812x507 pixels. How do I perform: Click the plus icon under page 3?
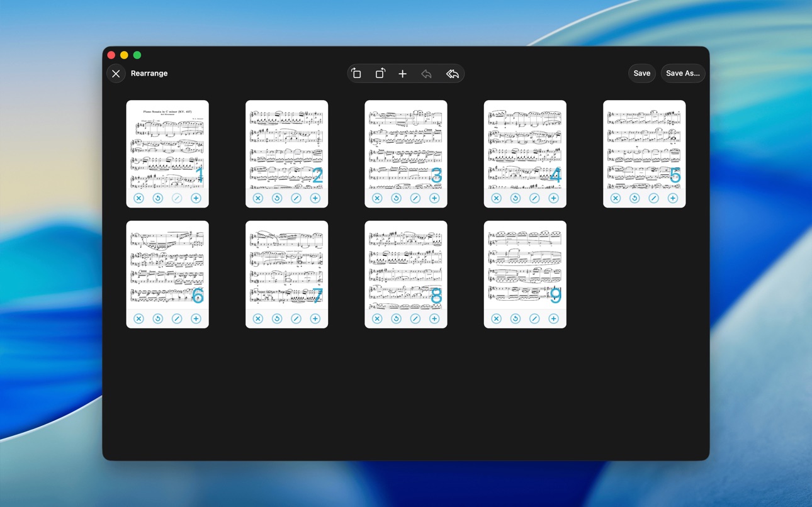434,198
